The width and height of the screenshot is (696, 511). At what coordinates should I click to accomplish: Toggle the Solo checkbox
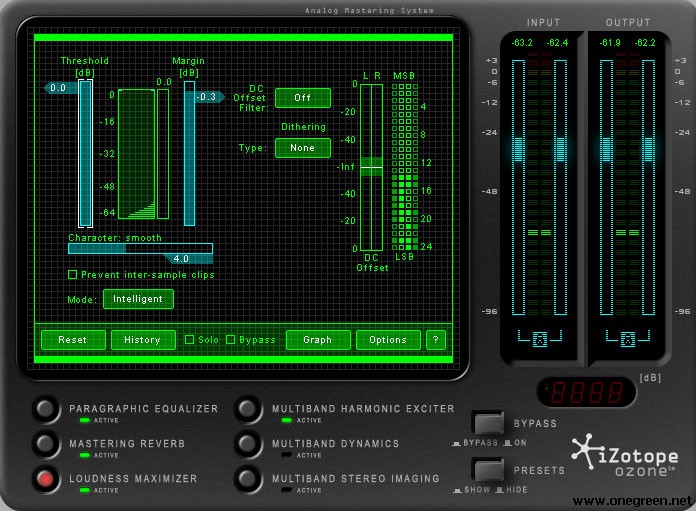pos(190,340)
